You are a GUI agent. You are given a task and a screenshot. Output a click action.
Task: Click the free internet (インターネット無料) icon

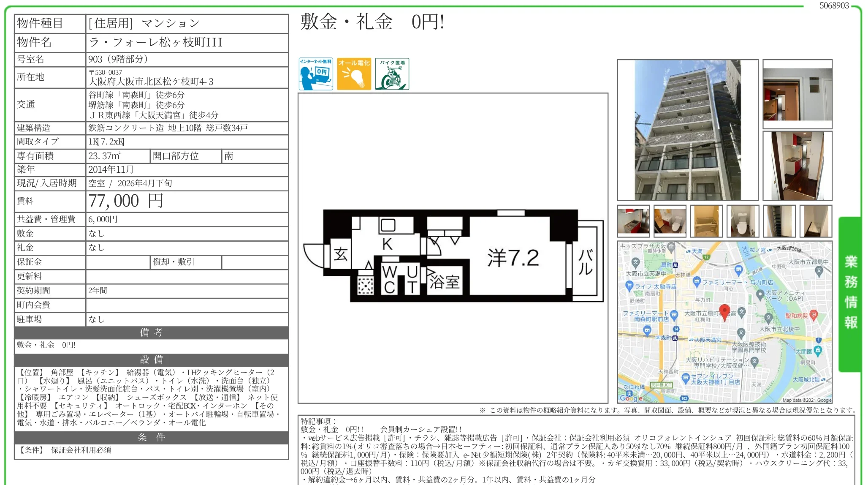316,74
